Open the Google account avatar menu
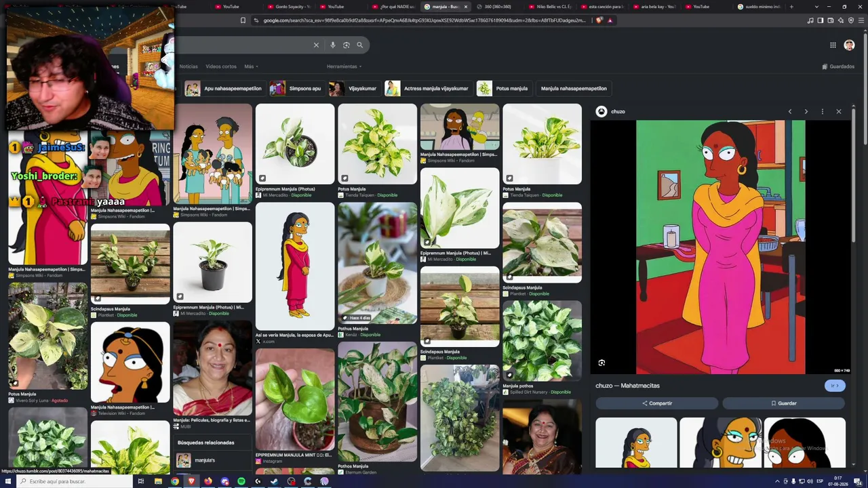Viewport: 868px width, 488px height. click(849, 45)
